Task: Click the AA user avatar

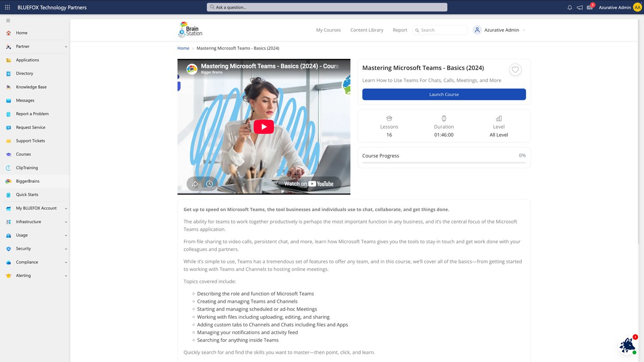Action: click(x=638, y=7)
